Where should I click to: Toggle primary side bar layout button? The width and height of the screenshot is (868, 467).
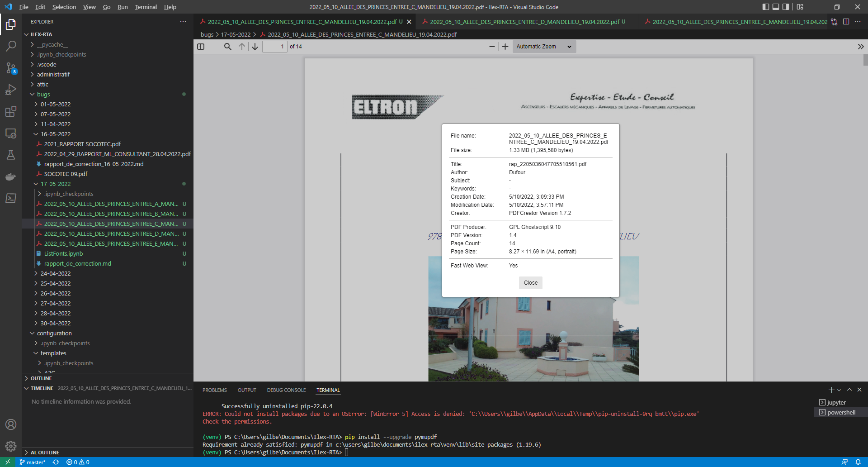[x=765, y=7]
